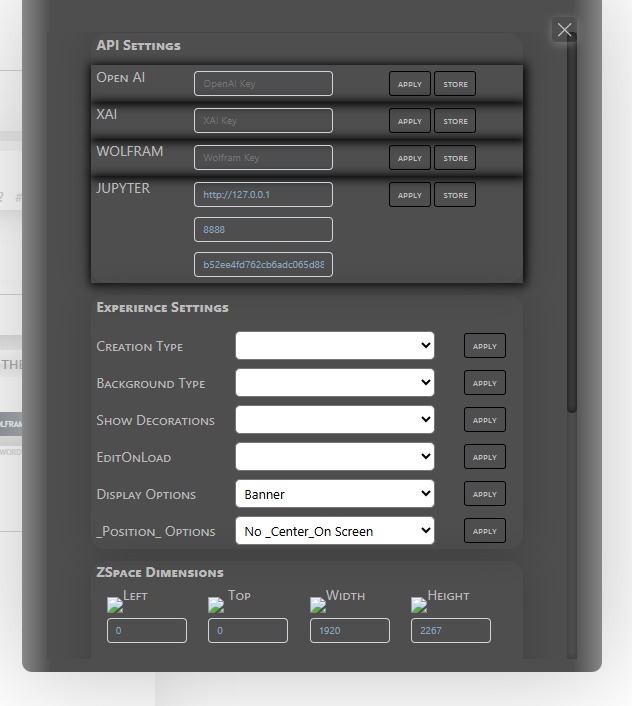Store the Jupyter settings
This screenshot has width=632, height=706.
pos(455,195)
